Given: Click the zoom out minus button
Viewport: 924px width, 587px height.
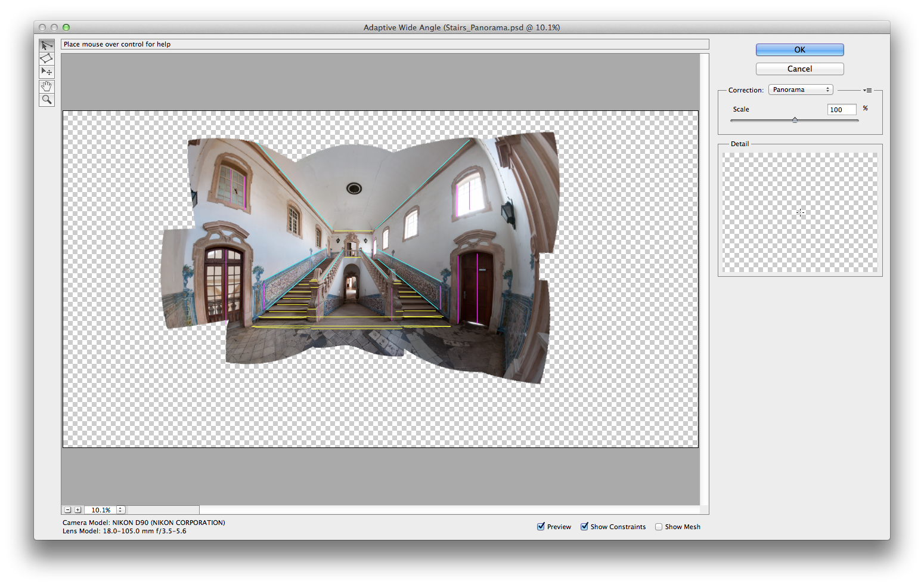Looking at the screenshot, I should pos(68,510).
